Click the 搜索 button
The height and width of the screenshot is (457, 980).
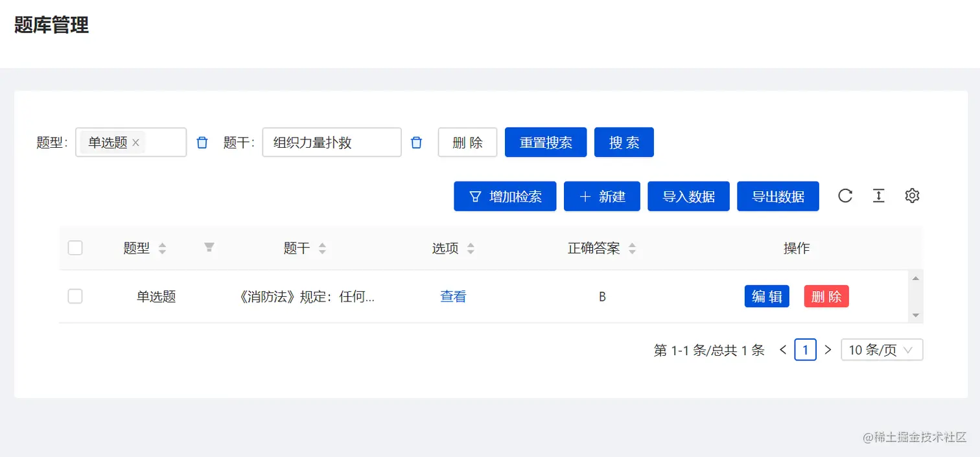click(x=624, y=143)
